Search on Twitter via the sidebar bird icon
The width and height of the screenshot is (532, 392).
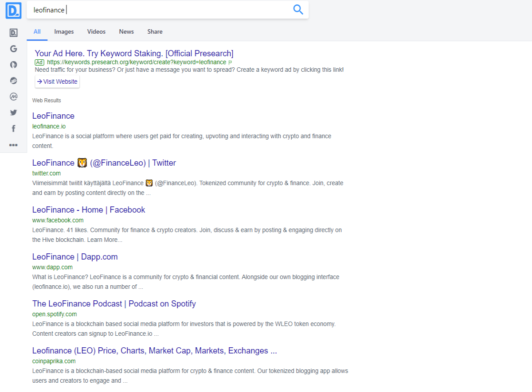click(x=13, y=113)
